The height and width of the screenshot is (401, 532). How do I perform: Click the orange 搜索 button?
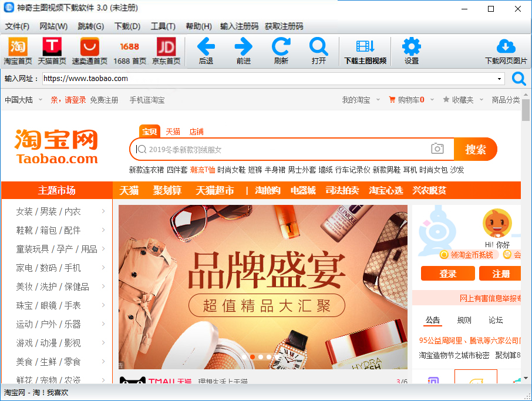point(476,149)
